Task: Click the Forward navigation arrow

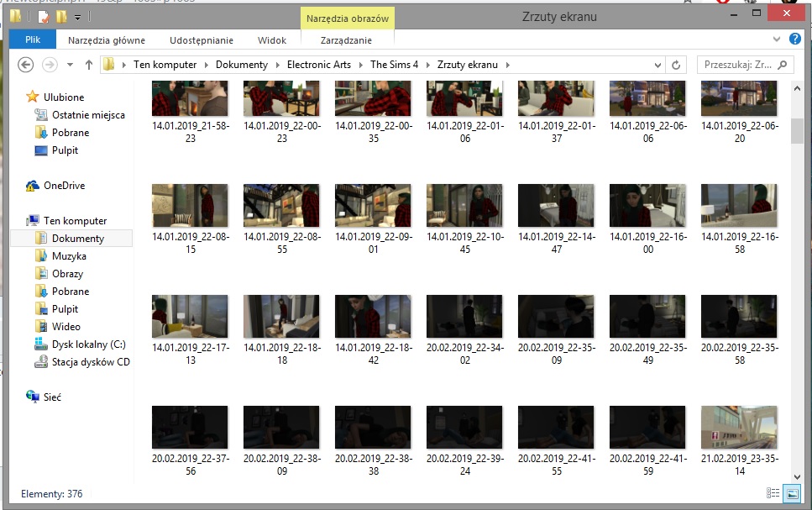Action: point(50,65)
